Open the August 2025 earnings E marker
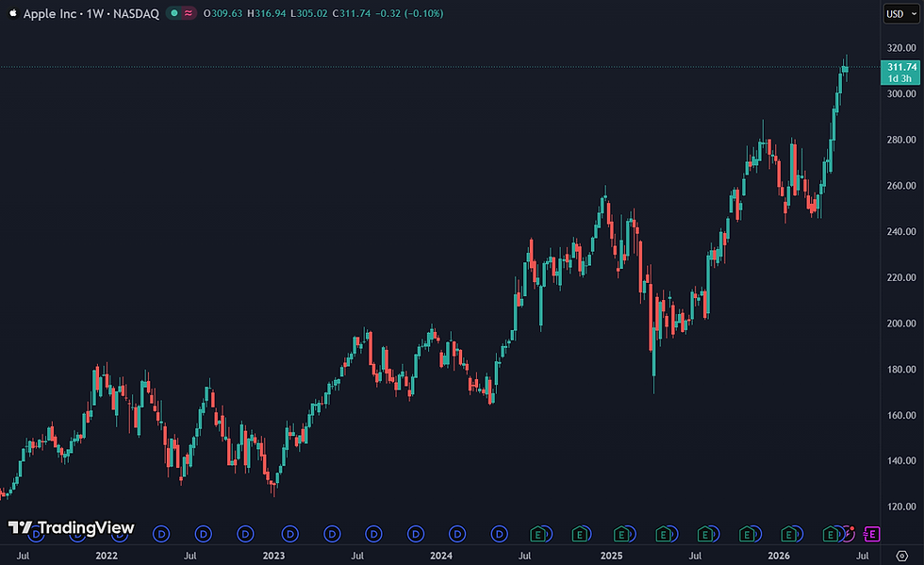This screenshot has width=924, height=565. [705, 534]
